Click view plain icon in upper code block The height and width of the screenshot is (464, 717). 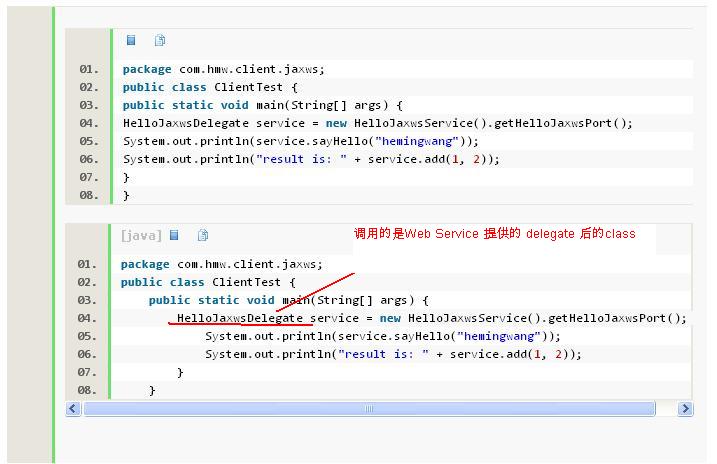[131, 40]
